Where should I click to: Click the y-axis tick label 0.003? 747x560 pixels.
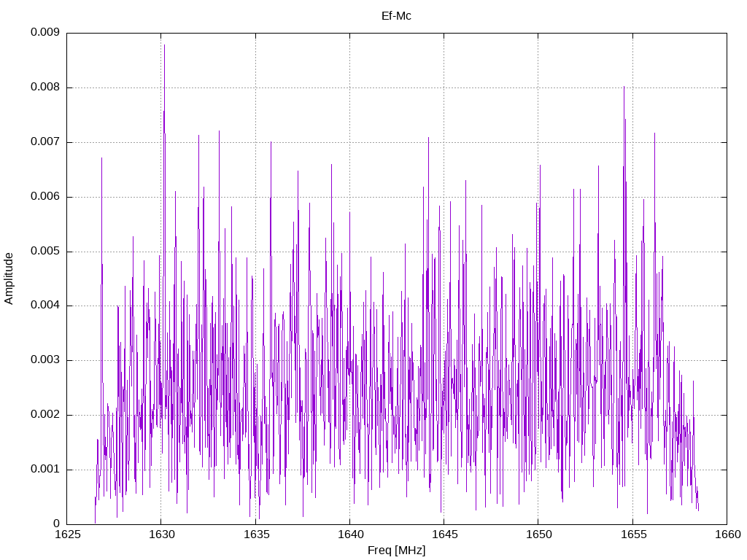[45, 360]
